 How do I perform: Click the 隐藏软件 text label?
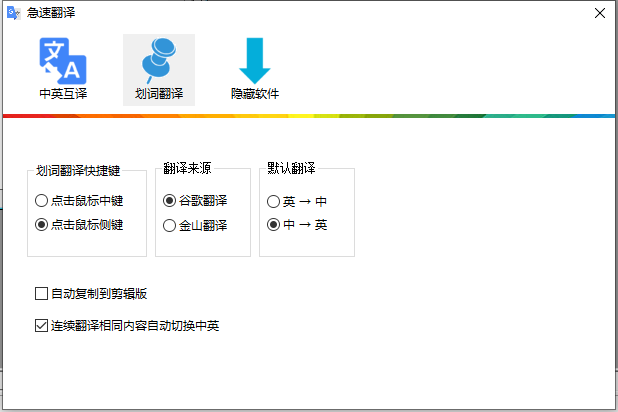click(254, 94)
